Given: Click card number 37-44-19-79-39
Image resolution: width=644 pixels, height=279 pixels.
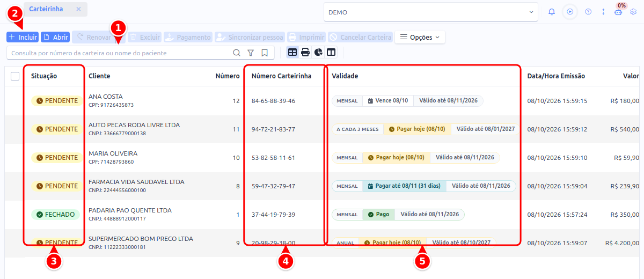Looking at the screenshot, I should (x=273, y=215).
